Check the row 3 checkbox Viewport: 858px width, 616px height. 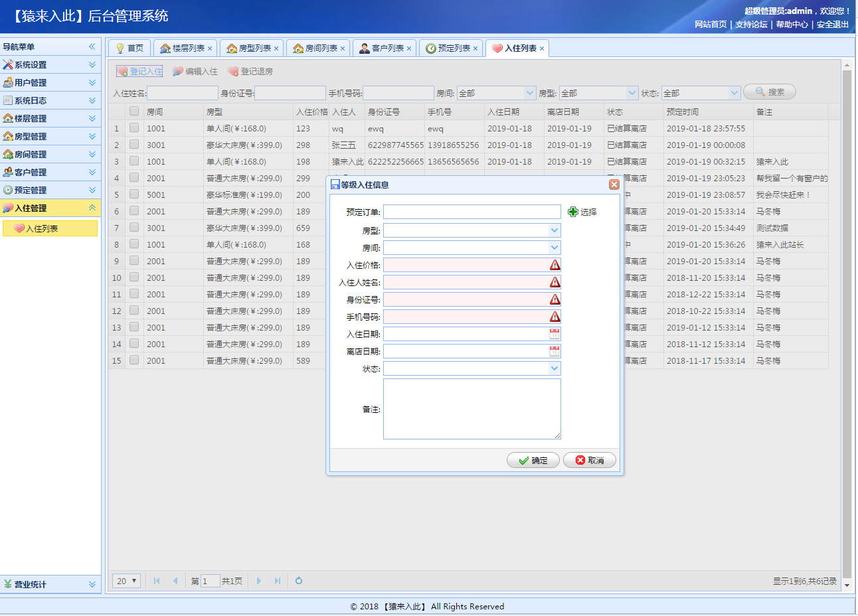point(134,161)
